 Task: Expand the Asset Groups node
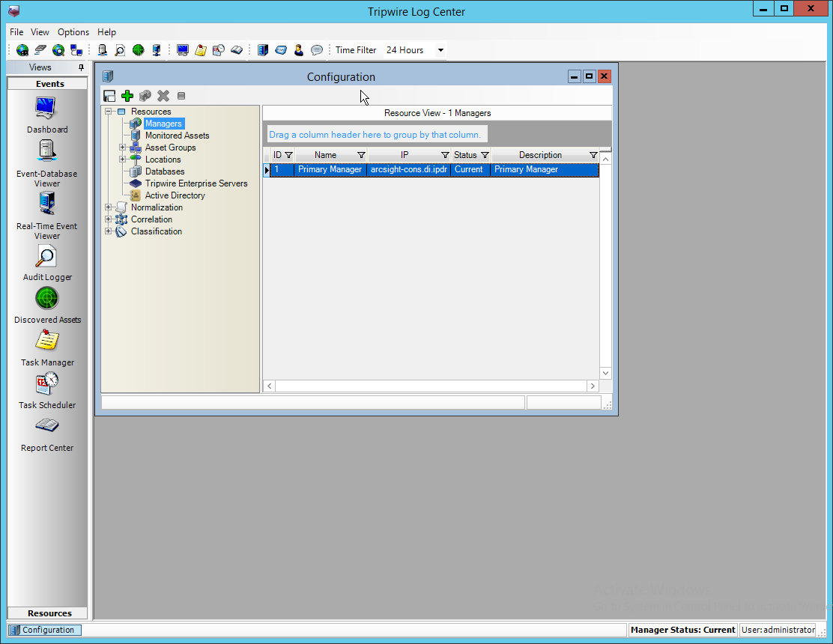click(122, 147)
